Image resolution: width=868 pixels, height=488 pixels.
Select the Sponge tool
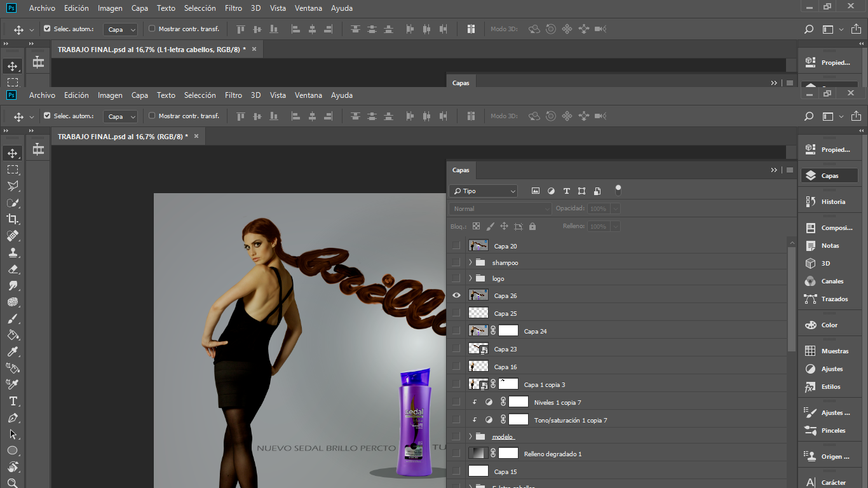coord(13,302)
